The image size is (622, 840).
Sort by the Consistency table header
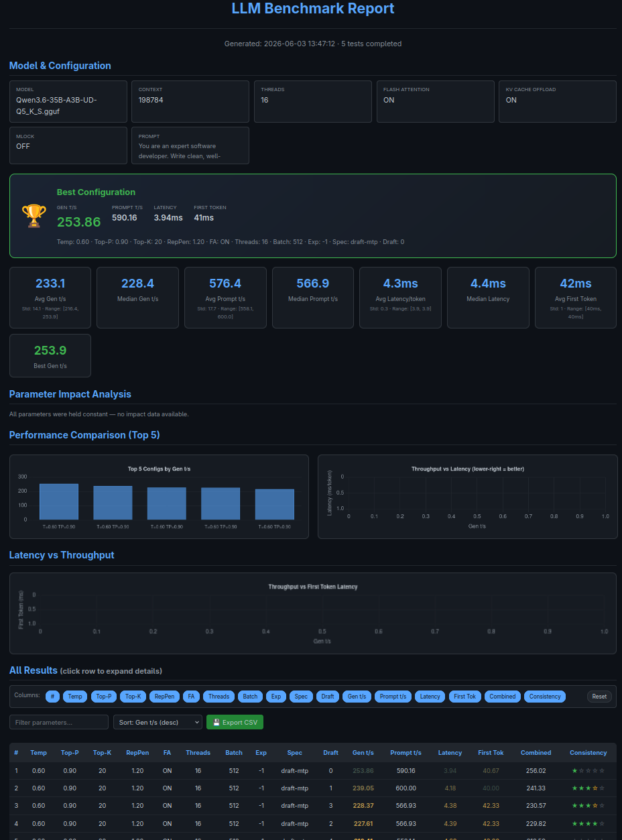point(588,753)
